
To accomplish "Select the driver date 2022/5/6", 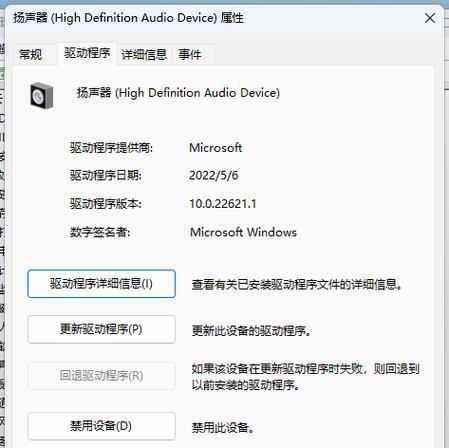I will pos(214,175).
